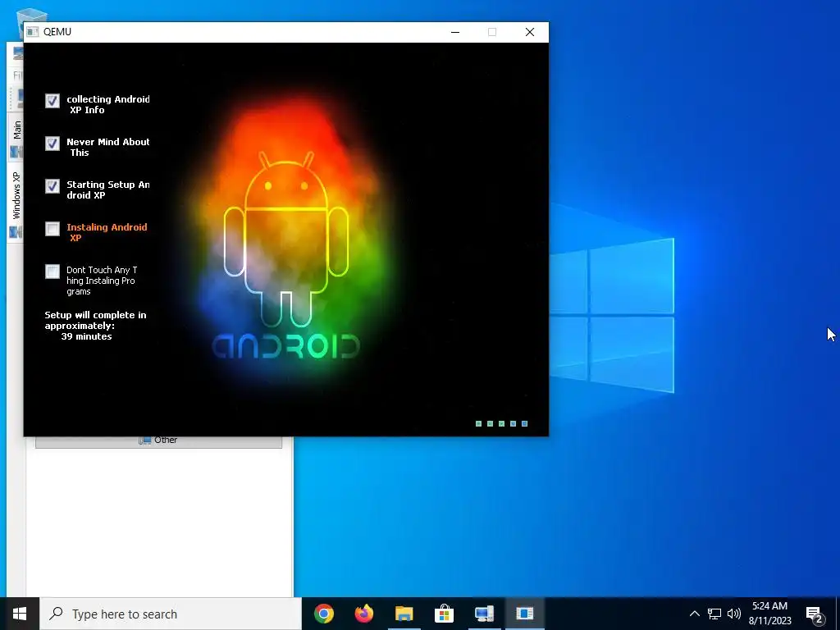The image size is (840, 630).
Task: Open the network status tray icon
Action: (x=714, y=614)
